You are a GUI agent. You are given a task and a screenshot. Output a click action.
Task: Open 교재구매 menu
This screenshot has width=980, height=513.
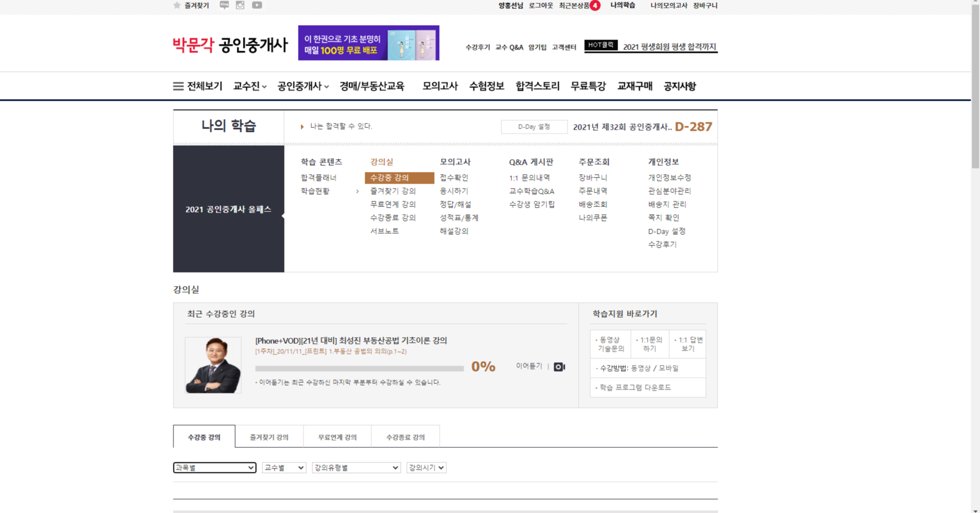tap(635, 86)
